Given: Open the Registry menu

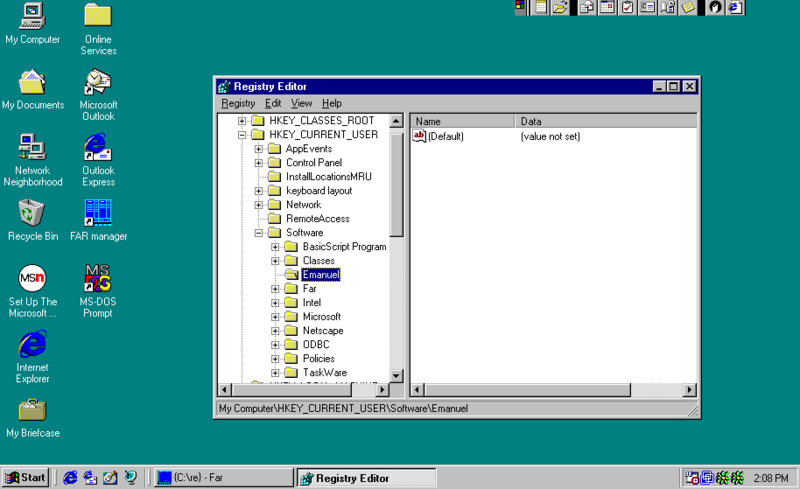Looking at the screenshot, I should (238, 104).
